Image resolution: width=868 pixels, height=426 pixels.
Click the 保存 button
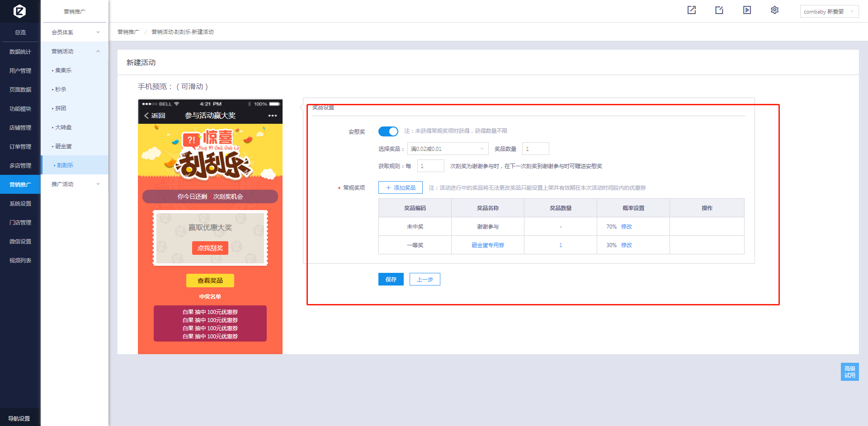391,279
